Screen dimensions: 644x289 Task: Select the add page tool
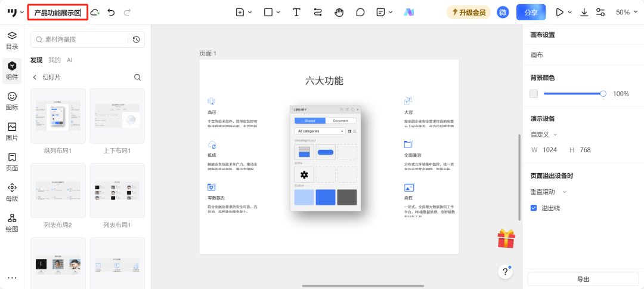[x=240, y=13]
